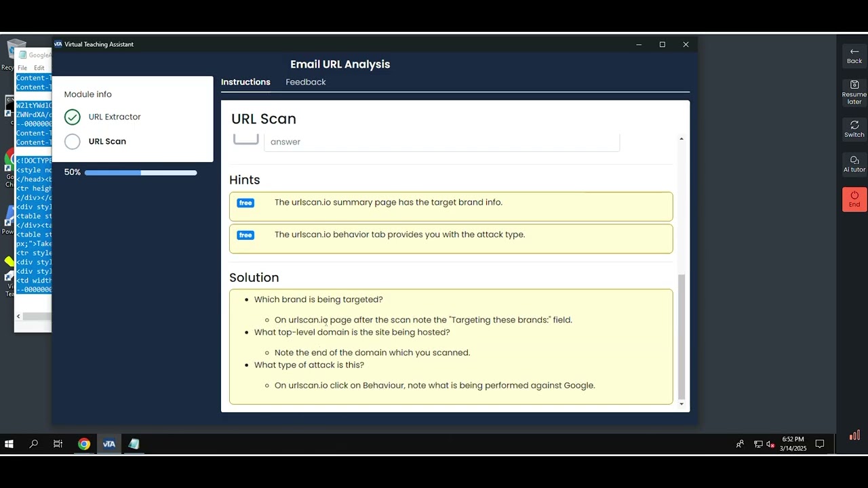868x488 pixels.
Task: Click the Solution heading
Action: coord(254,278)
